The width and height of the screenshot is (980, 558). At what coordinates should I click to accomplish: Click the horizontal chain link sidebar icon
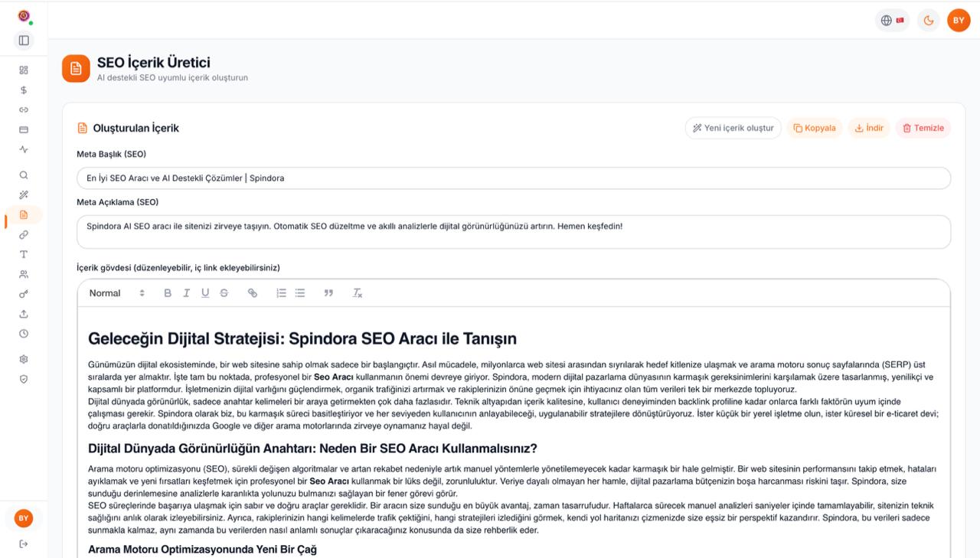[x=24, y=109]
